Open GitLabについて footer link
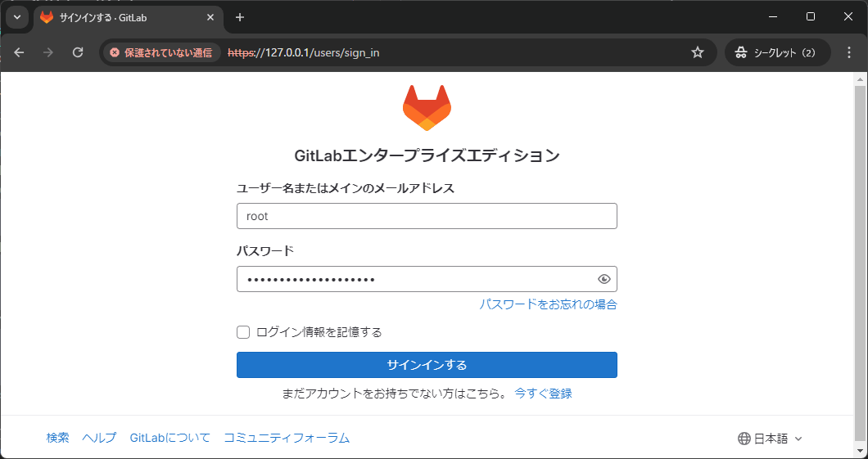Image resolution: width=868 pixels, height=459 pixels. (x=170, y=438)
